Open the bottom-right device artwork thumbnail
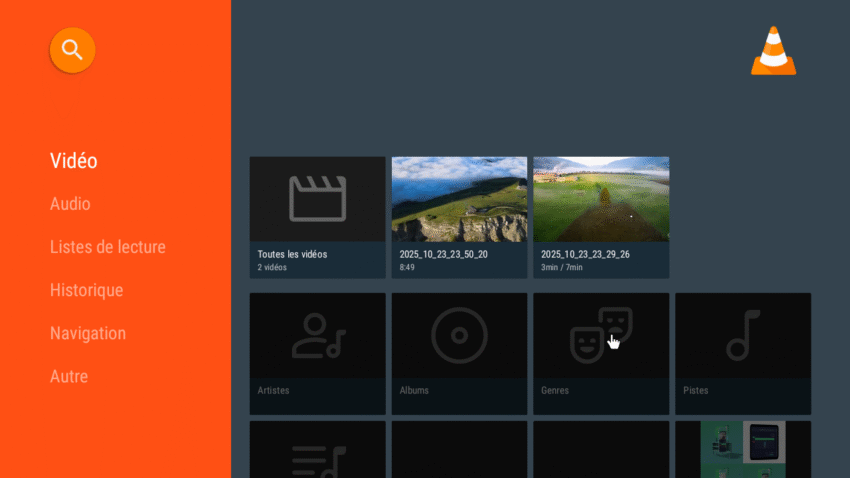 point(743,449)
